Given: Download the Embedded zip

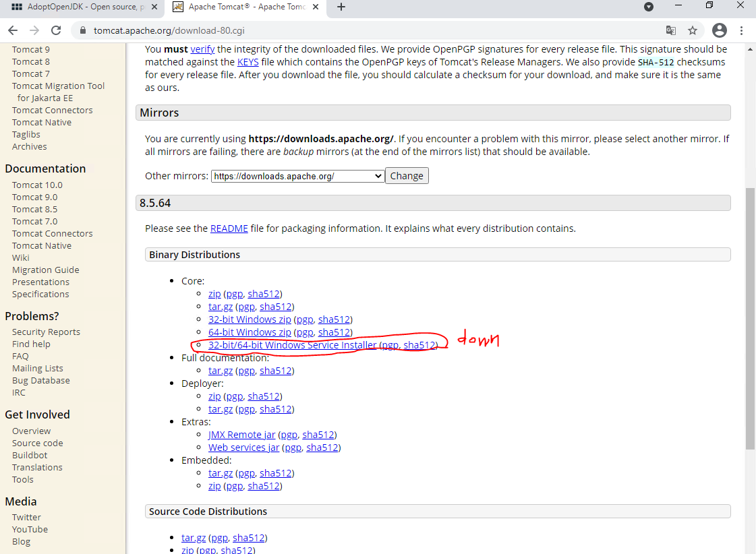Looking at the screenshot, I should [x=214, y=486].
